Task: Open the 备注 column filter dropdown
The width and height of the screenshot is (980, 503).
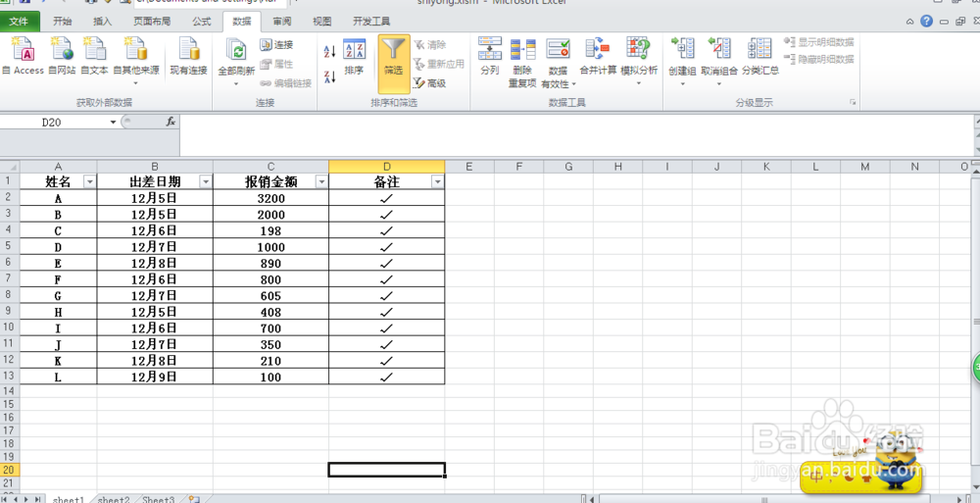Action: point(437,182)
